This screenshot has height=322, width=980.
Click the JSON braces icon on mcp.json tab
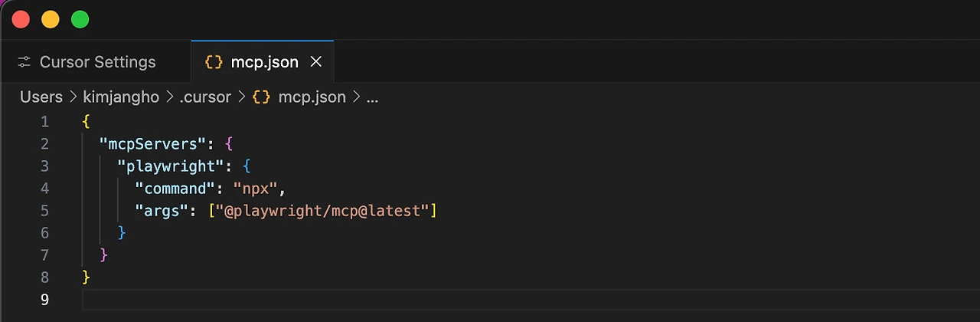[214, 62]
